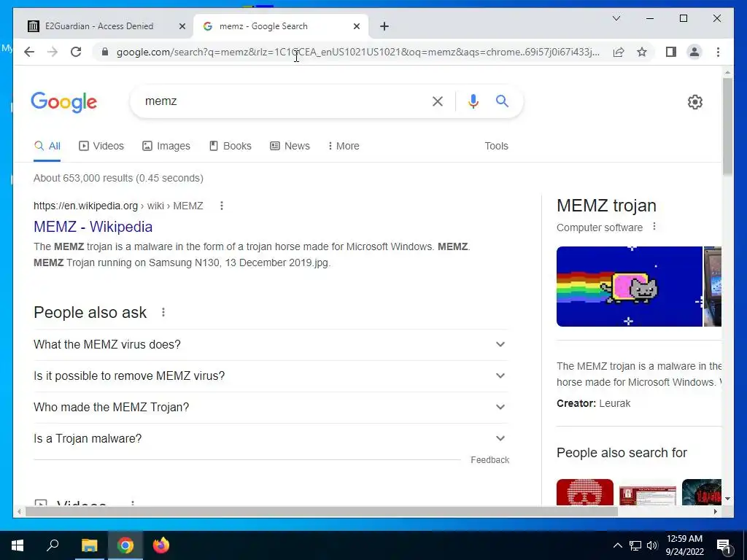The image size is (747, 560).
Task: Go to the Google logo homepage
Action: 64,102
